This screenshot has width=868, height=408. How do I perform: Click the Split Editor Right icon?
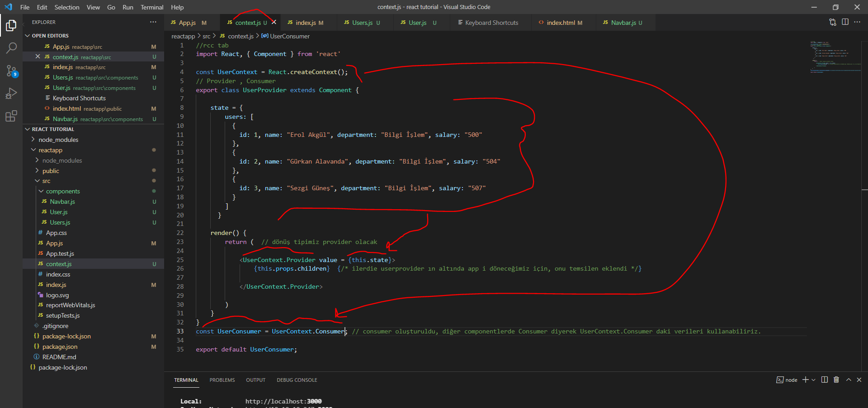point(845,22)
